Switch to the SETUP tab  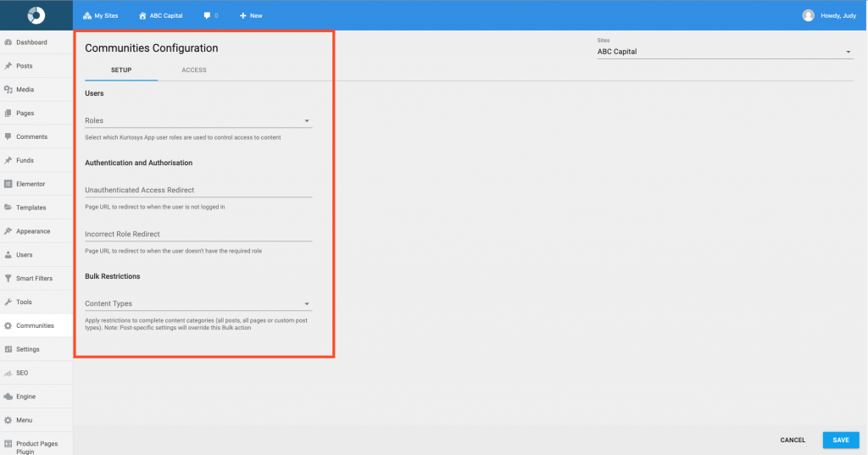[x=121, y=70]
